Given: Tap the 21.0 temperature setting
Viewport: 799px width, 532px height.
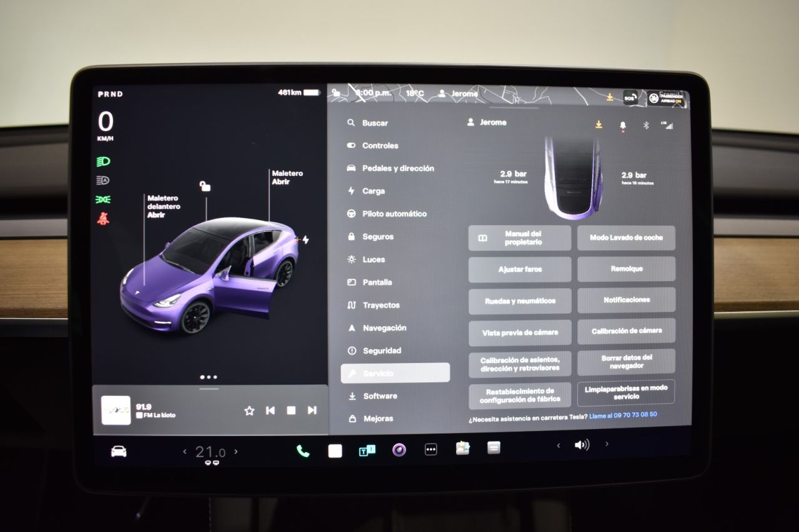Looking at the screenshot, I should tap(210, 452).
